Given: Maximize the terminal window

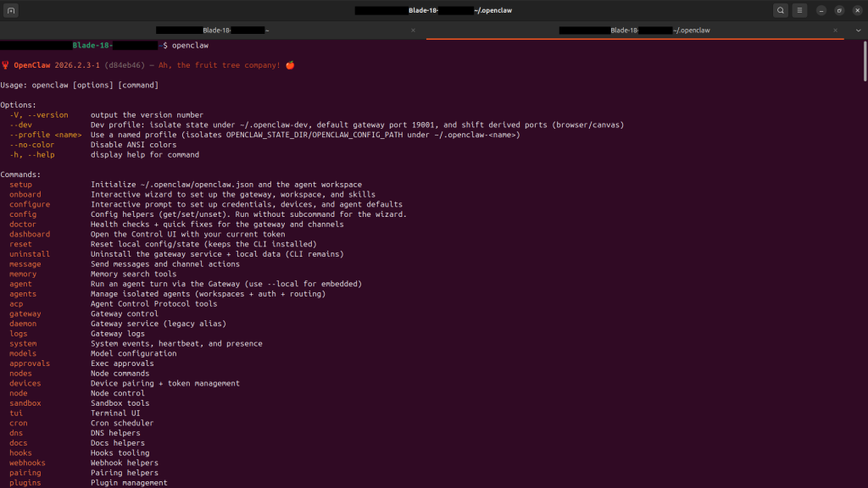Looking at the screenshot, I should pos(839,10).
